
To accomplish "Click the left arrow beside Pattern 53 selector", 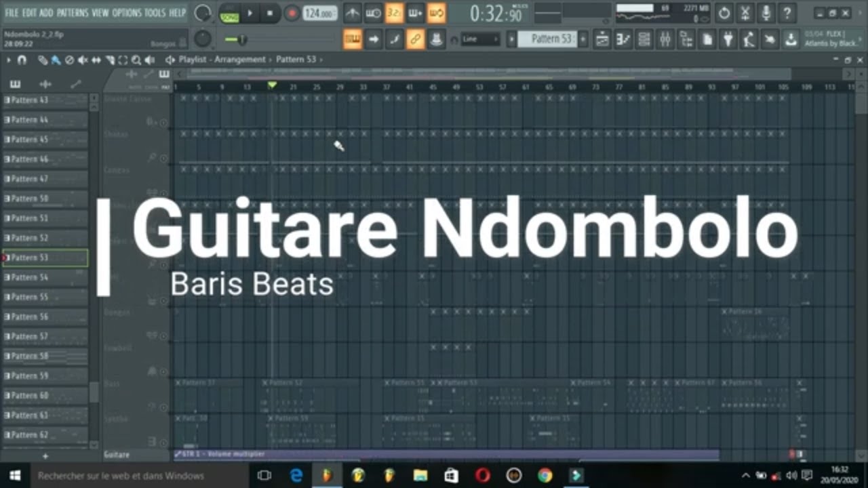I will (512, 39).
